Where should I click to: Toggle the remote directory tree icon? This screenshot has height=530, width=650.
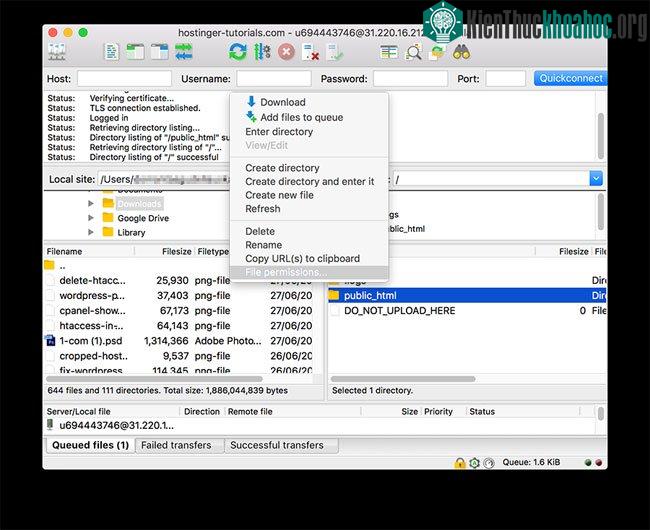coord(159,52)
